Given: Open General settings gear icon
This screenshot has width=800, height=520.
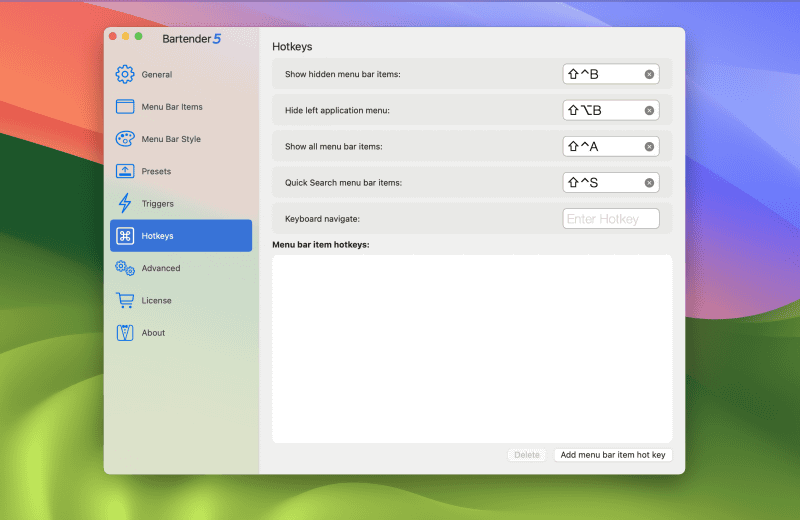Looking at the screenshot, I should pyautogui.click(x=125, y=75).
